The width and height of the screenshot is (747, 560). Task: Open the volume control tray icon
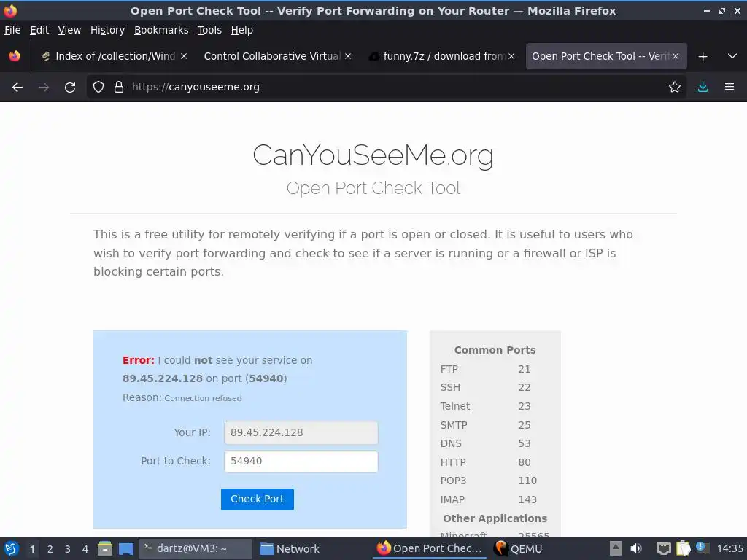[x=636, y=548]
